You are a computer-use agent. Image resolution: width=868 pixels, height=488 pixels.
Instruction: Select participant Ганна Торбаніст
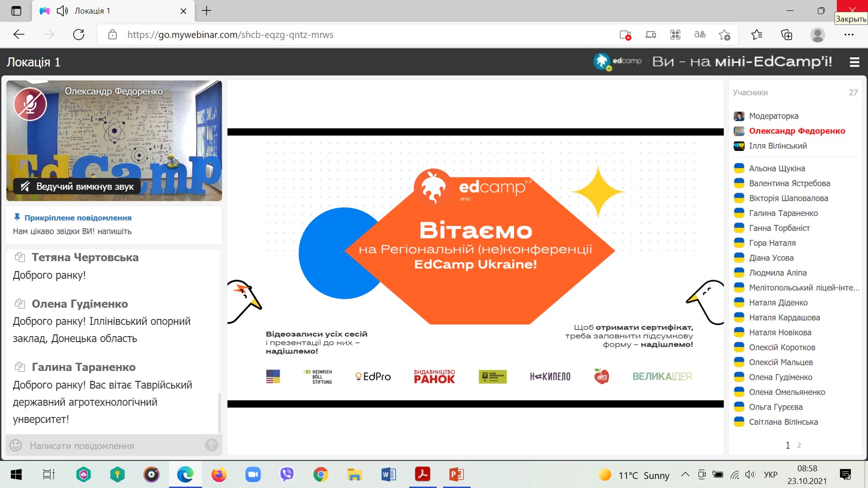(779, 228)
